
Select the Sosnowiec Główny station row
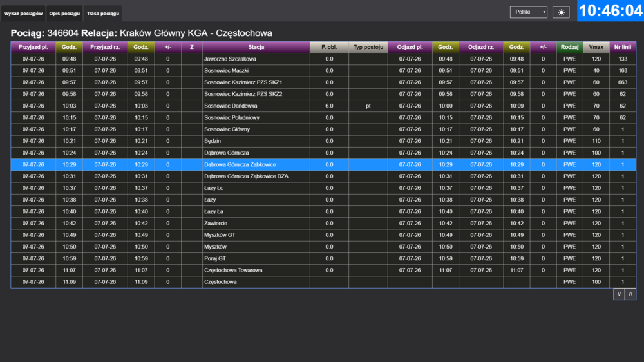point(323,129)
